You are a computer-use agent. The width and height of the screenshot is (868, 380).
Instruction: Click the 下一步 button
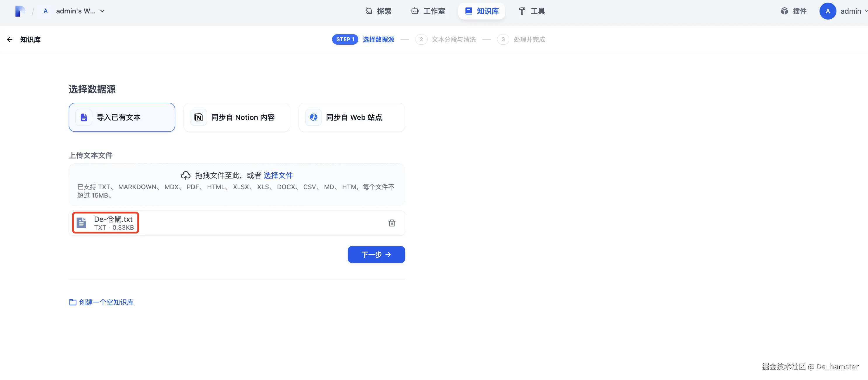(x=376, y=255)
